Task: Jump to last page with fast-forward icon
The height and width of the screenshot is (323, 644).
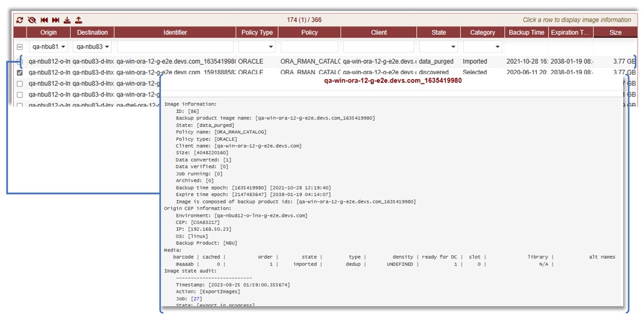Action: click(x=56, y=20)
